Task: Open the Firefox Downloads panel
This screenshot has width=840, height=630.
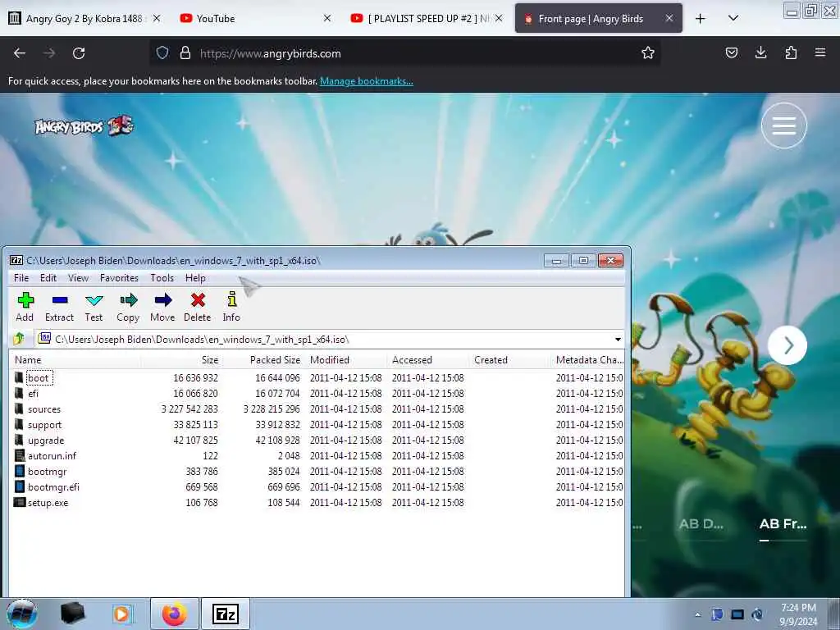Action: pos(760,53)
